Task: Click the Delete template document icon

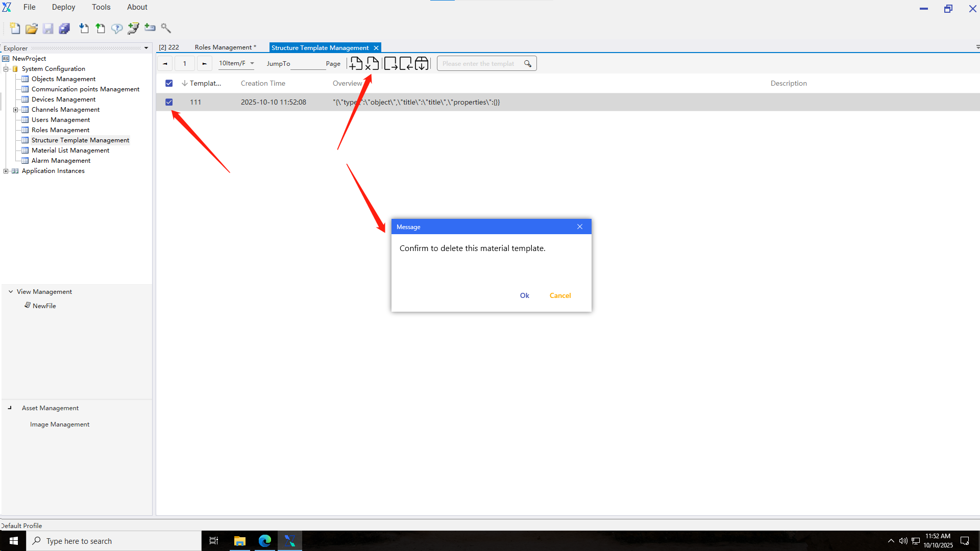Action: (372, 64)
